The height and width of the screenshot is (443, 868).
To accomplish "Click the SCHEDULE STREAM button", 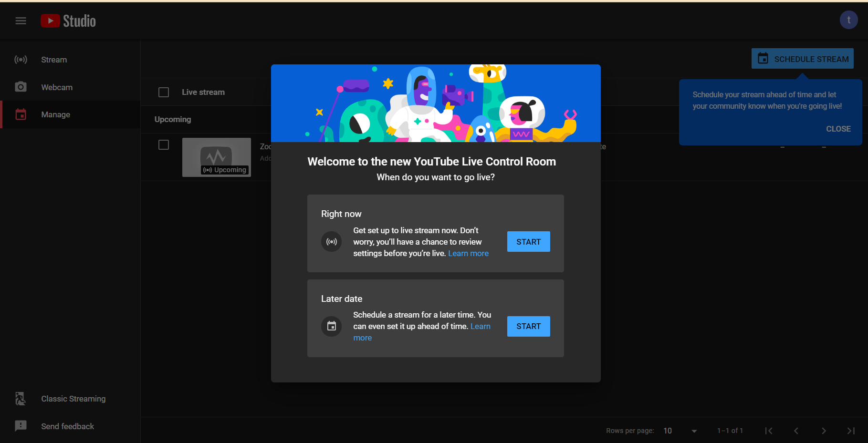I will coord(803,59).
